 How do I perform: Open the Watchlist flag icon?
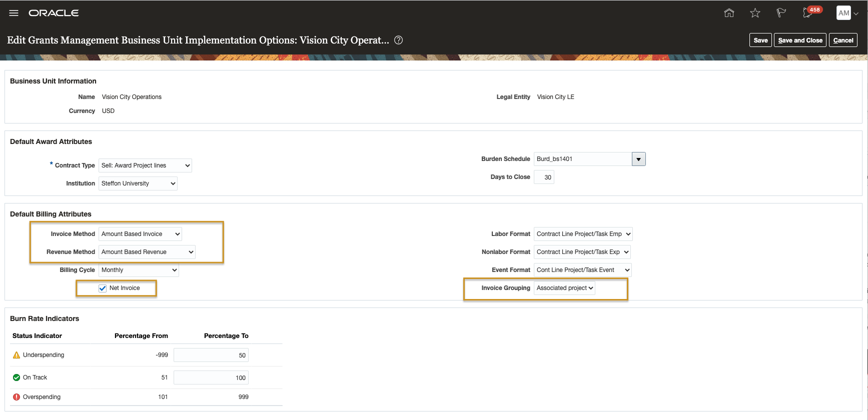pos(781,13)
